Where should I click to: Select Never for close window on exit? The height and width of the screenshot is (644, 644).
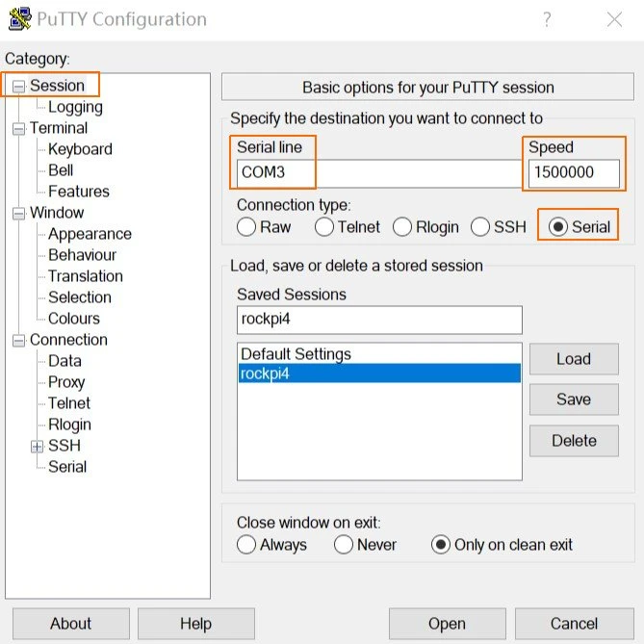(x=344, y=545)
